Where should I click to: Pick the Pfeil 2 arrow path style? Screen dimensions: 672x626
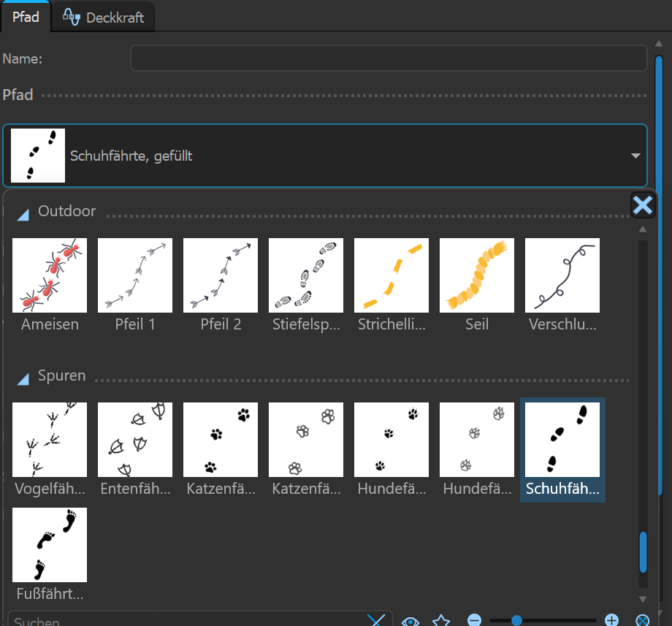(221, 275)
